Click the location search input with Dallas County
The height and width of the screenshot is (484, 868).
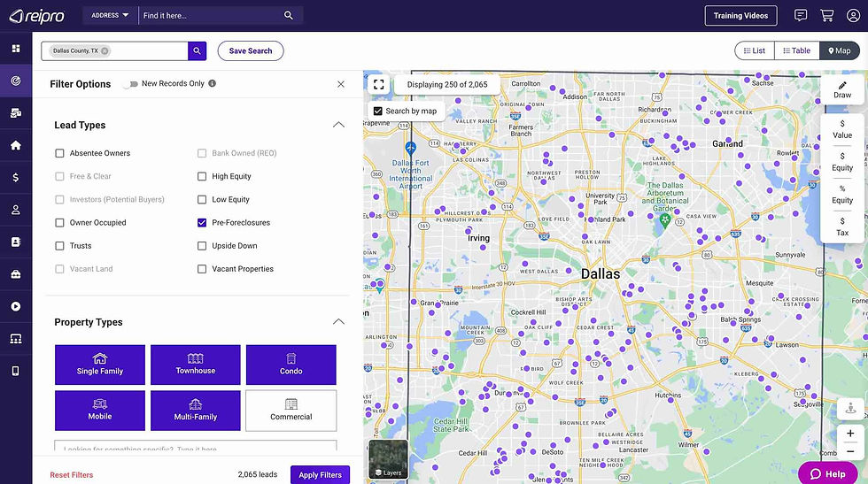pos(114,51)
